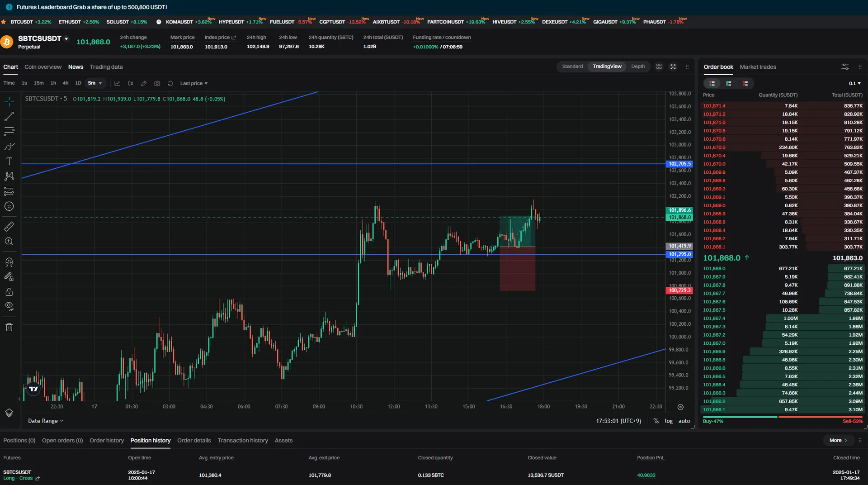This screenshot has height=485, width=868.
Task: Show only buy orders in order book
Action: 729,83
